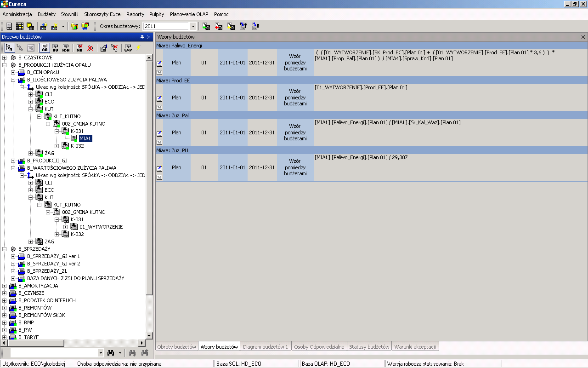Click the disk icon with red arrow
This screenshot has width=588, height=368.
tap(219, 26)
